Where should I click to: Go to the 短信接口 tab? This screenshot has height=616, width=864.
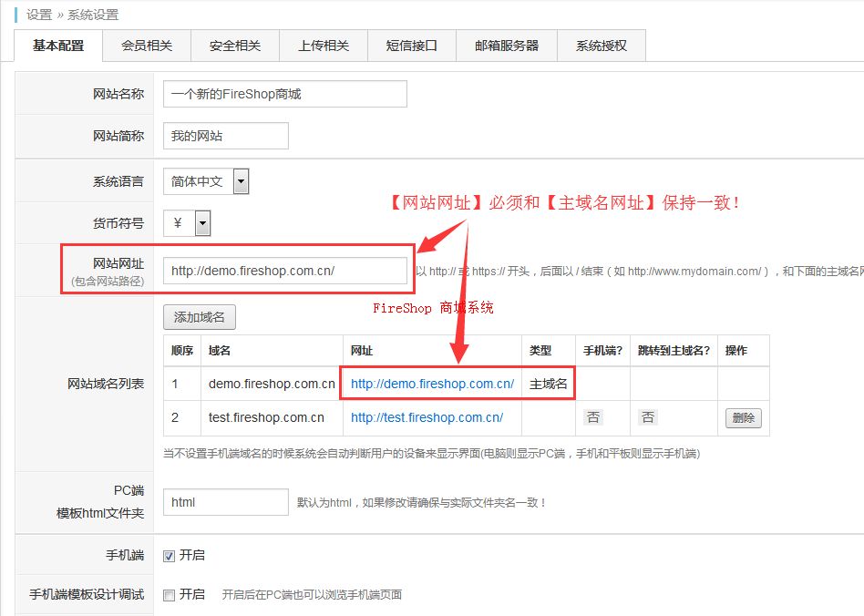pyautogui.click(x=412, y=46)
